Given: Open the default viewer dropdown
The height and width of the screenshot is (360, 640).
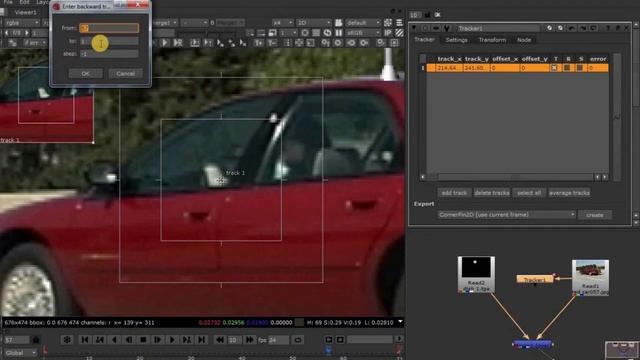Looking at the screenshot, I should coord(362,23).
